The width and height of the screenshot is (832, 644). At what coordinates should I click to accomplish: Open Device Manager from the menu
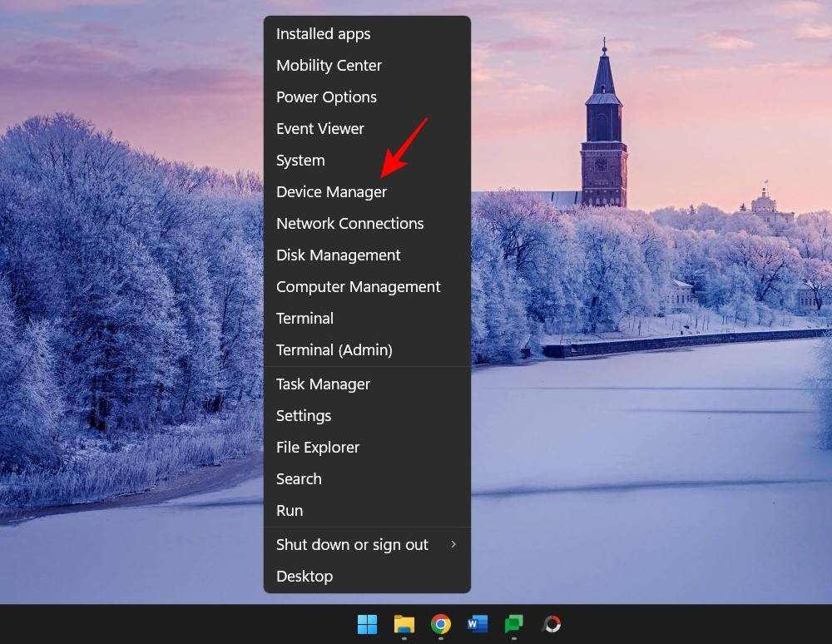[x=331, y=192]
